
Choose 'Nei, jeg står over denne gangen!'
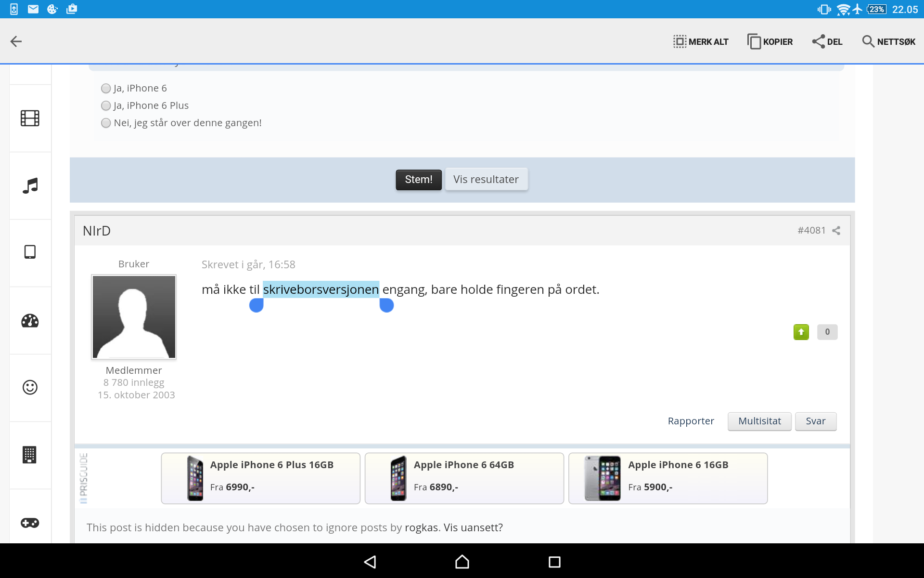point(106,123)
